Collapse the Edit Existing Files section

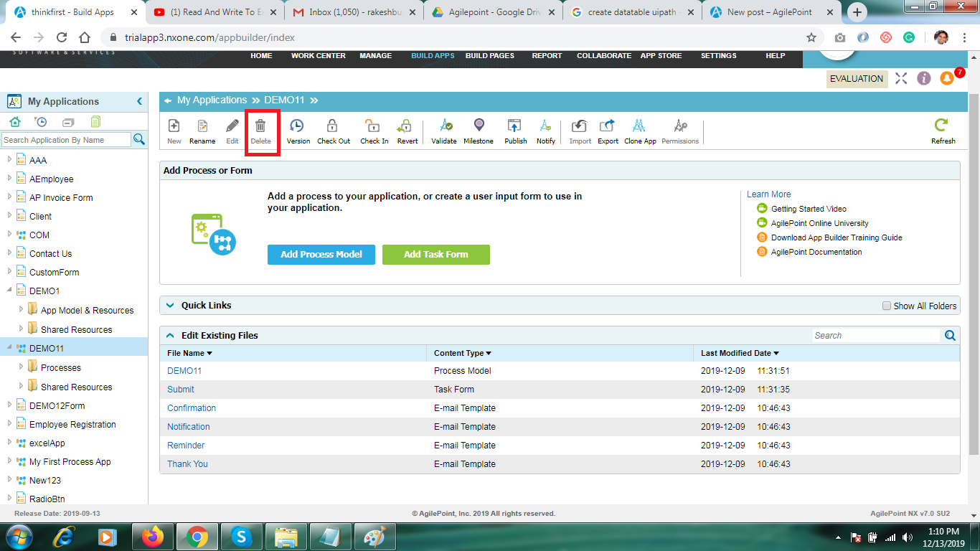(170, 335)
